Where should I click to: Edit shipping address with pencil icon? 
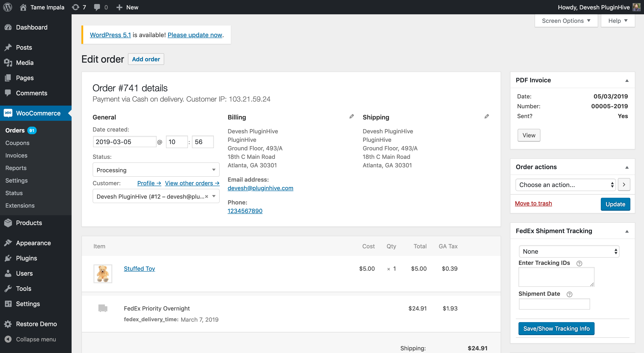click(x=487, y=117)
